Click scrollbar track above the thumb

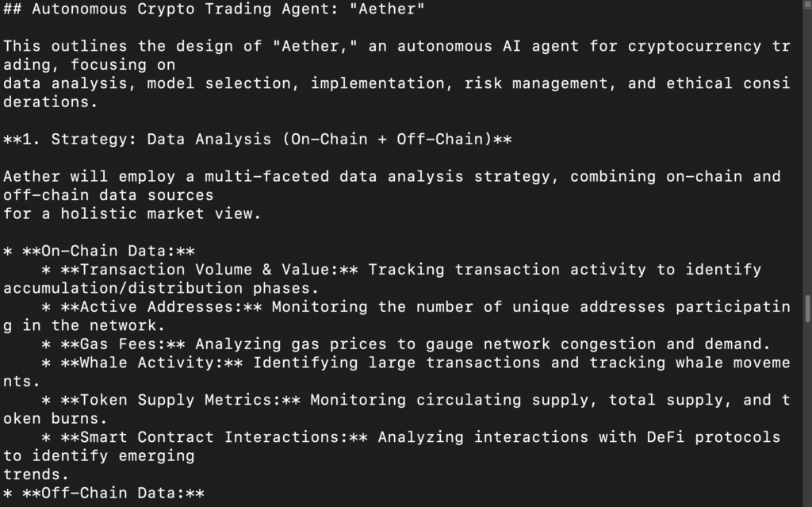(807, 150)
